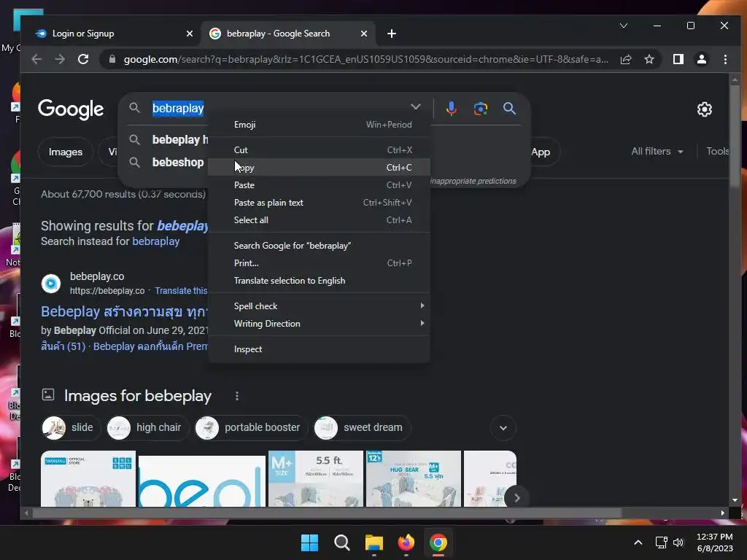Click the Tools button
Screen dimensions: 747x560
[x=718, y=152]
